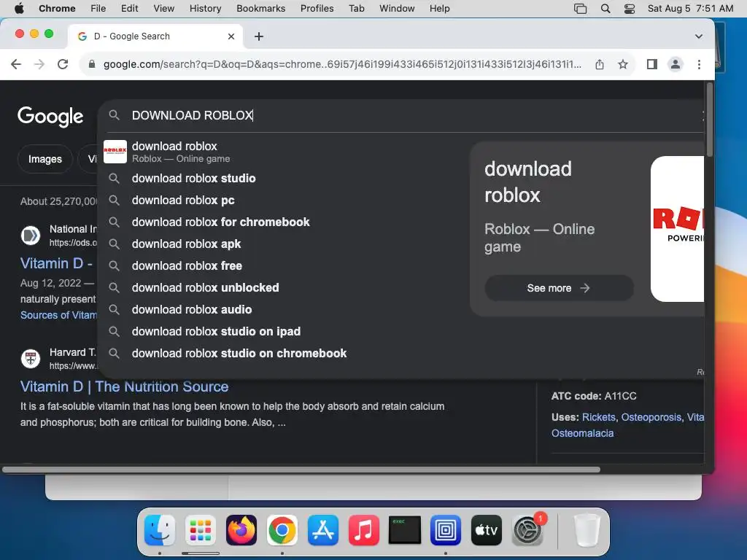
Task: Toggle the Chrome side panel
Action: click(651, 64)
